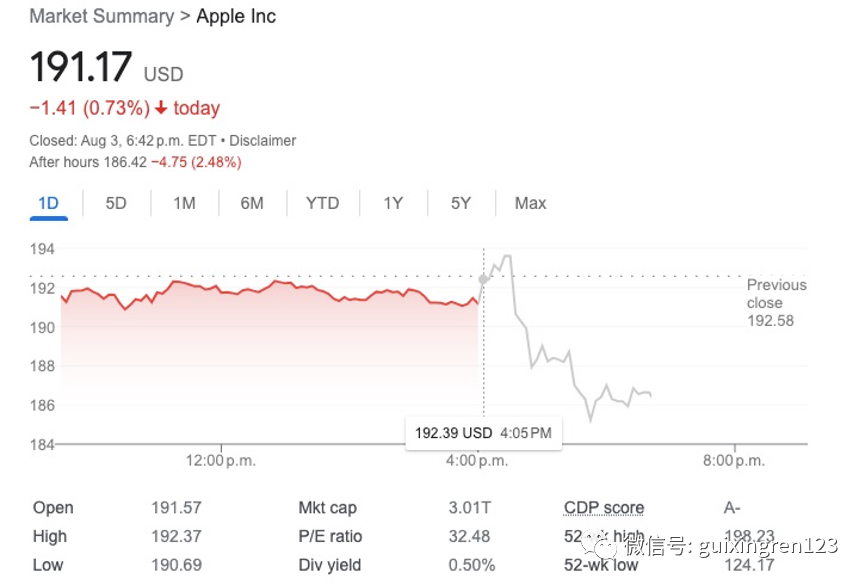
Task: Click the Apple Inc title
Action: coord(236,16)
